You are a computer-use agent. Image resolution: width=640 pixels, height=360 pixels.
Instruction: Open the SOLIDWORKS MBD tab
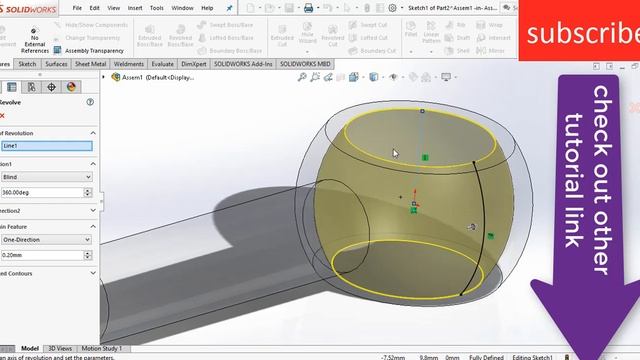coord(305,64)
